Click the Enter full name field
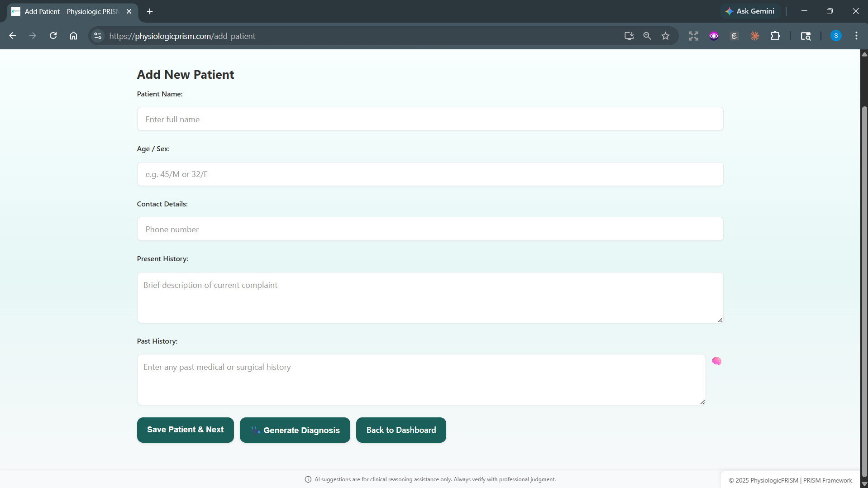This screenshot has height=488, width=868. pyautogui.click(x=429, y=119)
